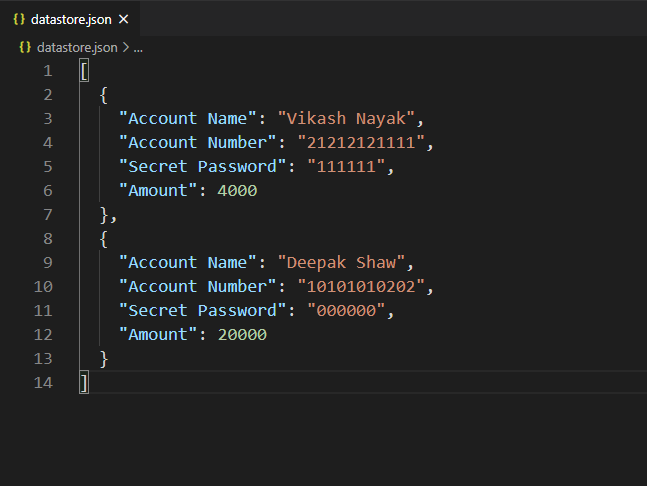Click the breadcrumb chevron separator
647x486 pixels.
[x=126, y=47]
